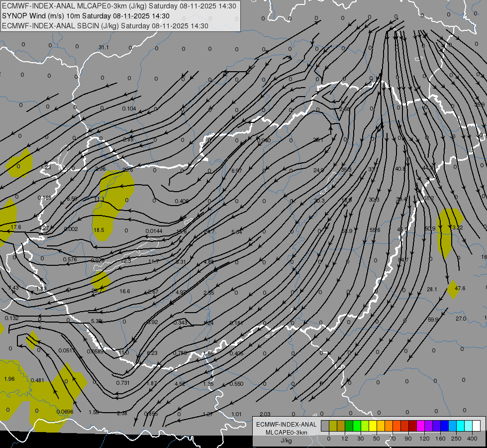Screen dimensions: 487x448
Task: Click the map value 0.0144
Action: [x=154, y=231]
